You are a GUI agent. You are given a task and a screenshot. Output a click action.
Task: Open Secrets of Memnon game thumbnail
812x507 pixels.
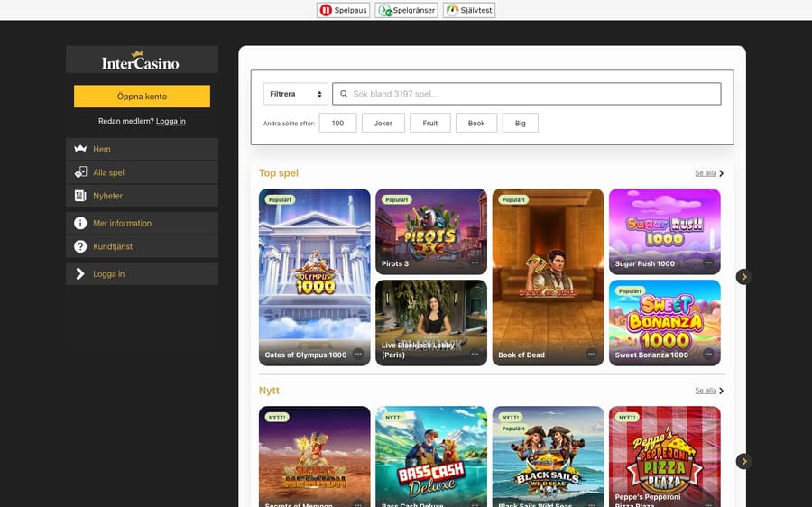click(x=314, y=456)
